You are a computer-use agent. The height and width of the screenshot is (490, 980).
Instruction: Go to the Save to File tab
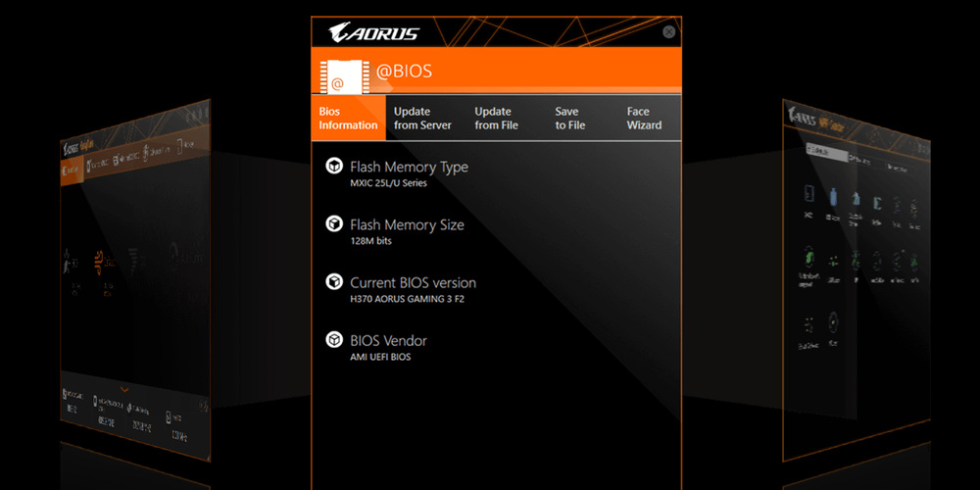570,119
